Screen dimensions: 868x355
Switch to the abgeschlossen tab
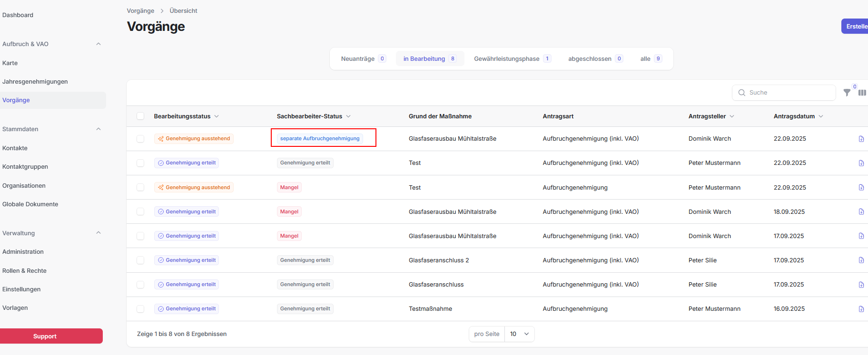point(595,58)
